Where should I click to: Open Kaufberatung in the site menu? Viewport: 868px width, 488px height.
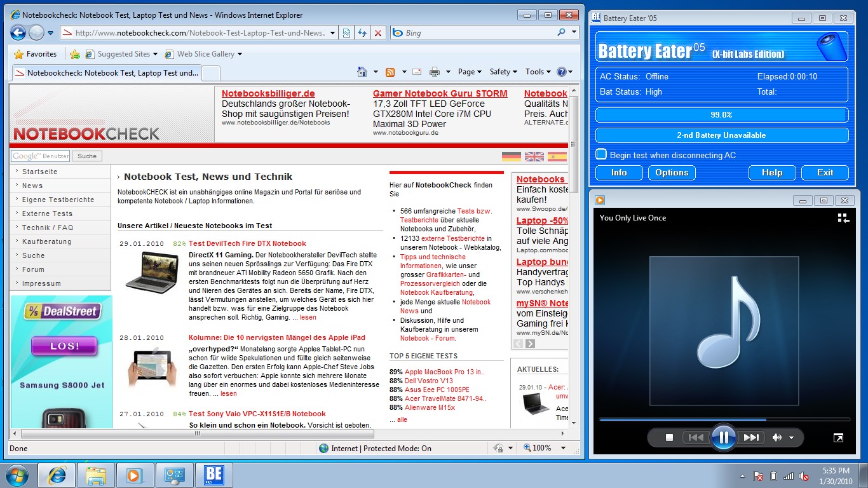click(x=61, y=241)
